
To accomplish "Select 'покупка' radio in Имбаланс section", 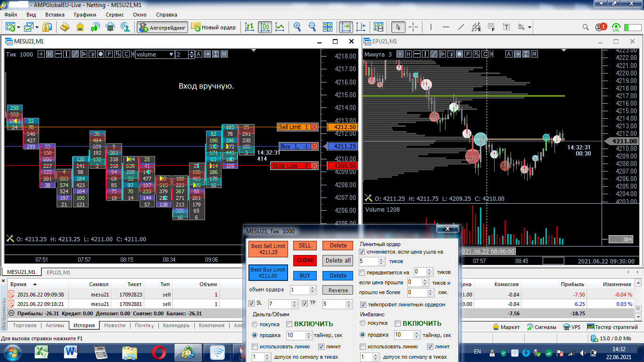I will pyautogui.click(x=363, y=323).
